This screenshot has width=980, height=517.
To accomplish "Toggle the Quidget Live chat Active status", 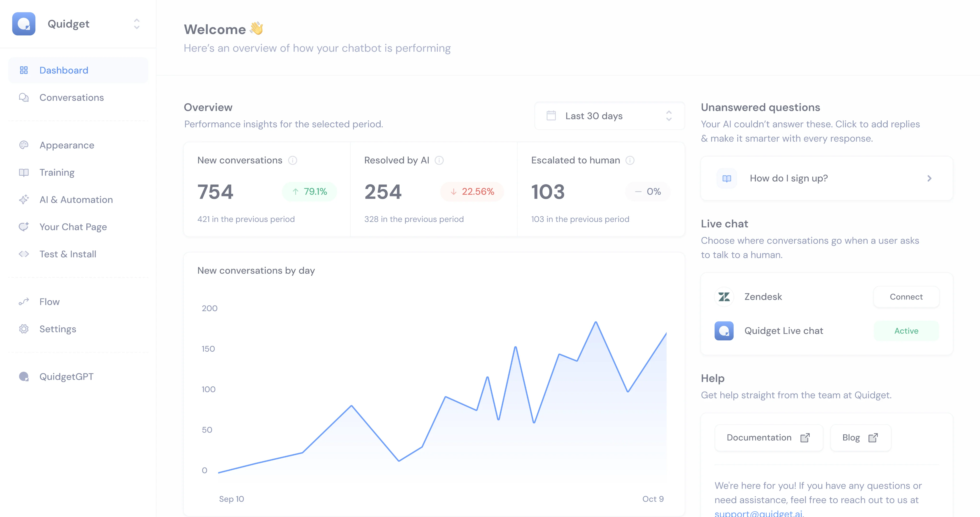I will tap(906, 331).
